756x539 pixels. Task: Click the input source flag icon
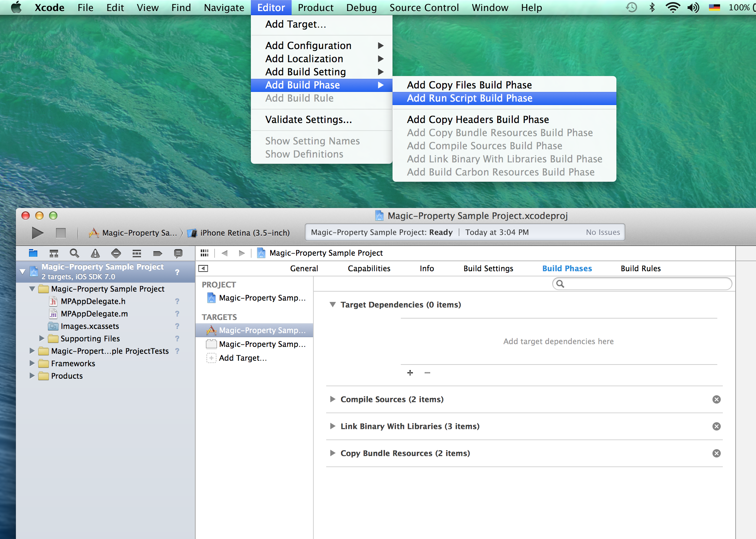click(x=714, y=7)
